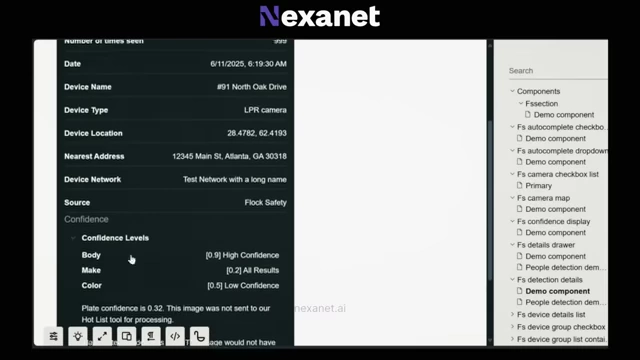Collapse Fs camera checkbox list node

[x=512, y=174]
